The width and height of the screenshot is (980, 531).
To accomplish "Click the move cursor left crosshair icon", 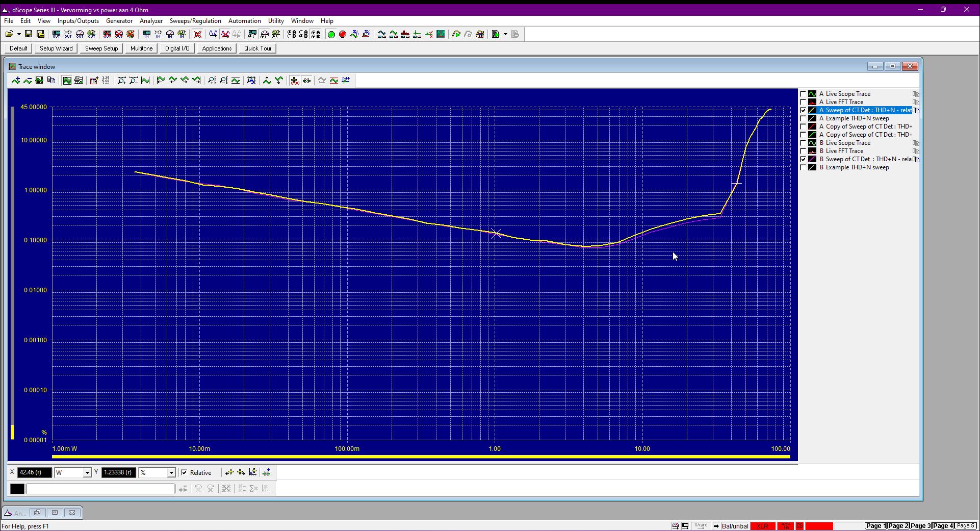I will [229, 472].
